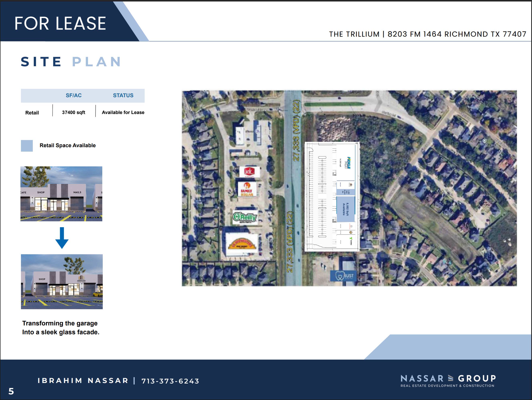Open the bottom glass facade rendering image
Viewport: 532px width, 400px height.
coord(62,282)
